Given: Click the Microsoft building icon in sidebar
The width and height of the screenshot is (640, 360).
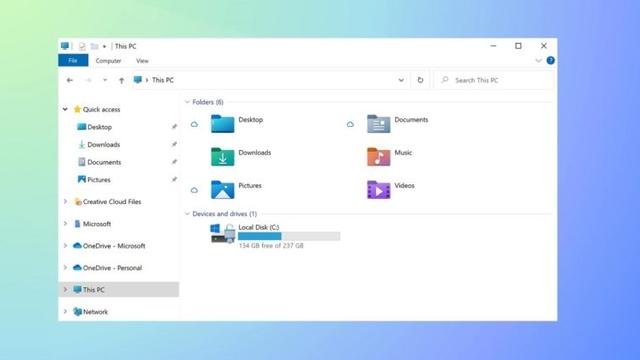Looking at the screenshot, I should pos(78,224).
